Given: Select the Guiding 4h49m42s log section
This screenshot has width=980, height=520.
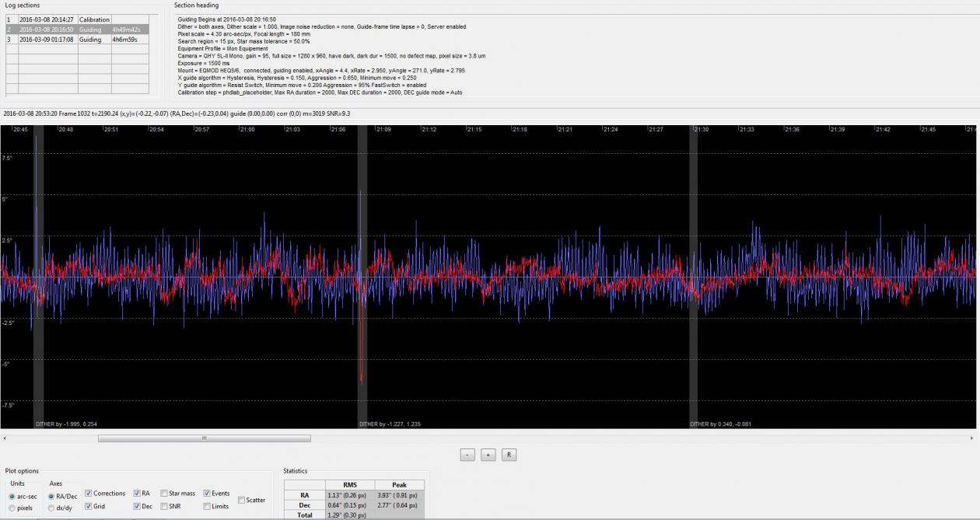Looking at the screenshot, I should click(77, 30).
